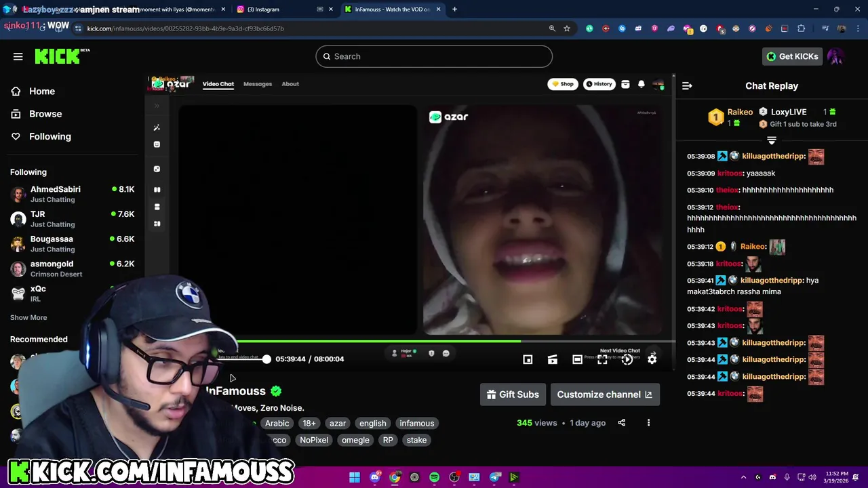
Task: Click the stake tag
Action: tap(416, 440)
